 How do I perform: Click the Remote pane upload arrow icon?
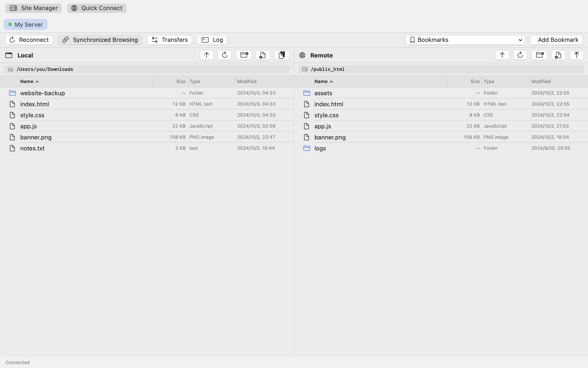pyautogui.click(x=577, y=55)
